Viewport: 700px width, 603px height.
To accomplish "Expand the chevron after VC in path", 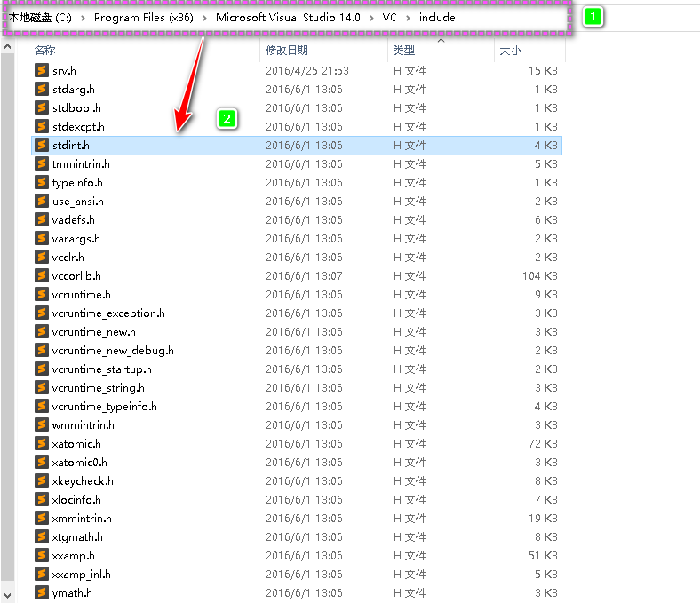I will (408, 18).
